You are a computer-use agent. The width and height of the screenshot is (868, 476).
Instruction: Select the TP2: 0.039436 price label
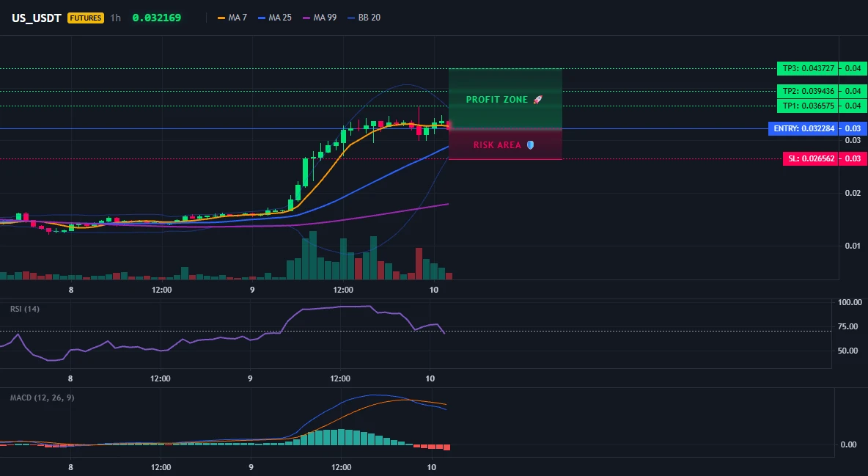tap(808, 91)
